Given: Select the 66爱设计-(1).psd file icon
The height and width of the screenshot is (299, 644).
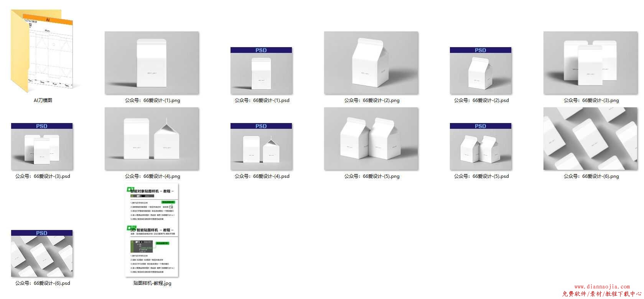Looking at the screenshot, I should click(x=261, y=71).
